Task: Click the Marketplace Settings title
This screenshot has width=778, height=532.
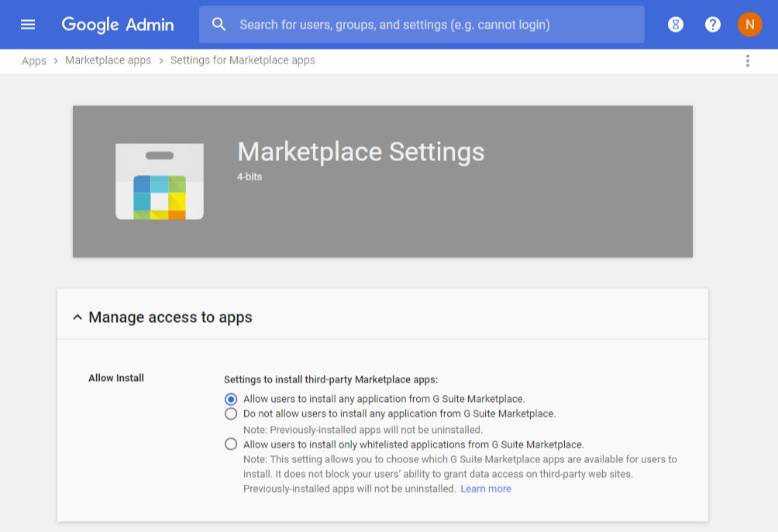Action: pos(361,152)
